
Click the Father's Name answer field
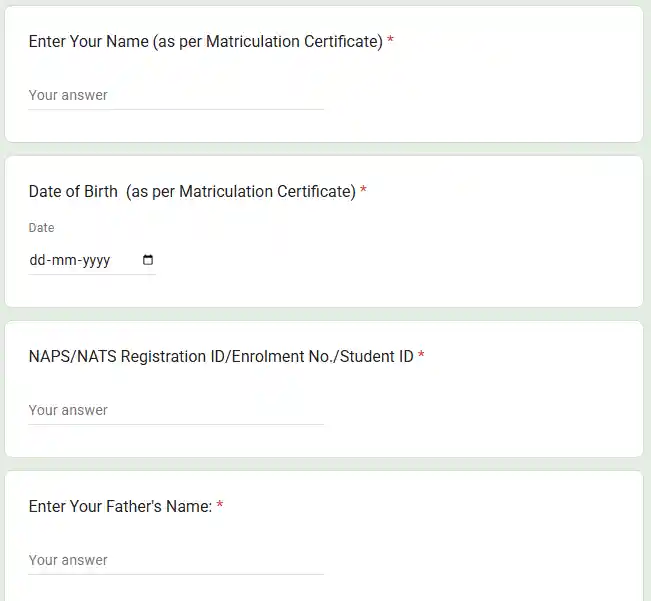[176, 561]
